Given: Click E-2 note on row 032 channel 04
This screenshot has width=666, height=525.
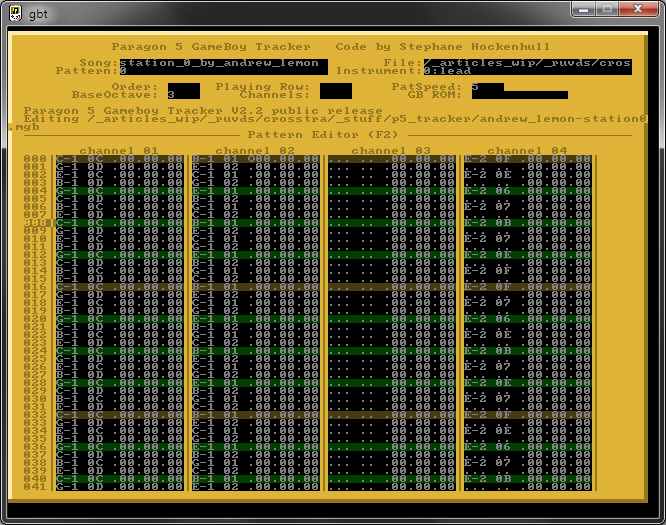Looking at the screenshot, I should pyautogui.click(x=475, y=415).
